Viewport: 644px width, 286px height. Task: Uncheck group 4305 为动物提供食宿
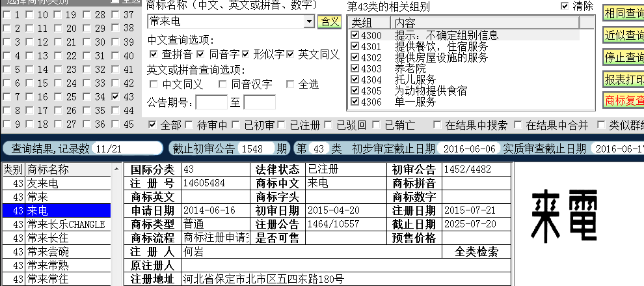(x=355, y=90)
